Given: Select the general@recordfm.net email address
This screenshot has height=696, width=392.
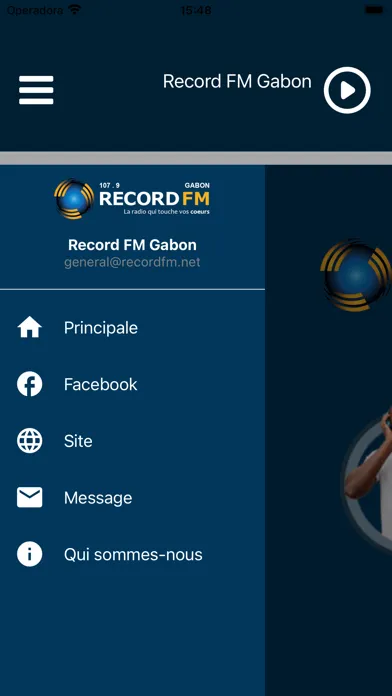Looking at the screenshot, I should [132, 262].
